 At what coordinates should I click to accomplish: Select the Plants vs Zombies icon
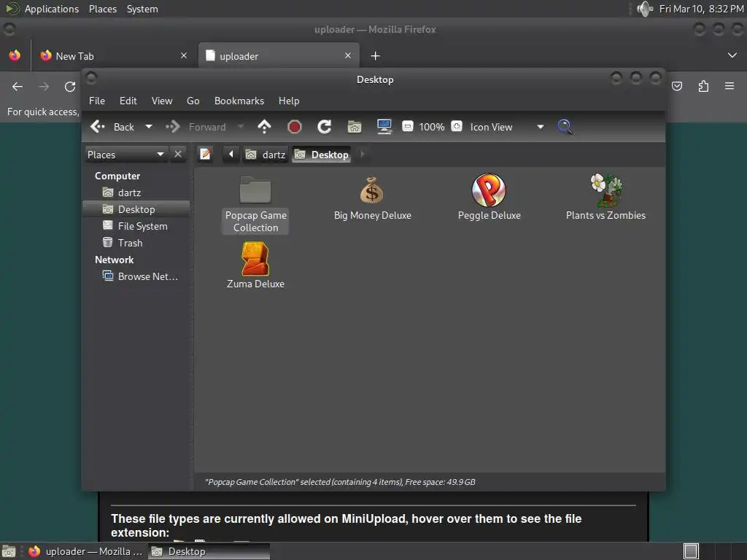(x=605, y=197)
